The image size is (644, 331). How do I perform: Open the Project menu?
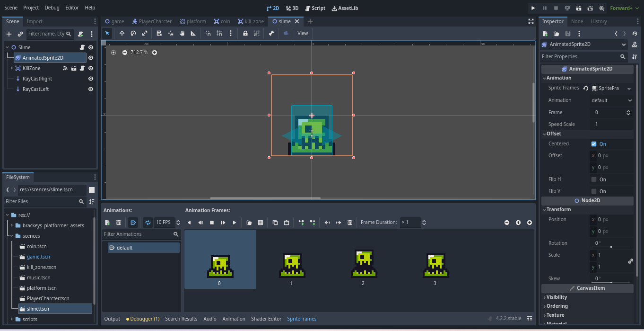click(31, 8)
